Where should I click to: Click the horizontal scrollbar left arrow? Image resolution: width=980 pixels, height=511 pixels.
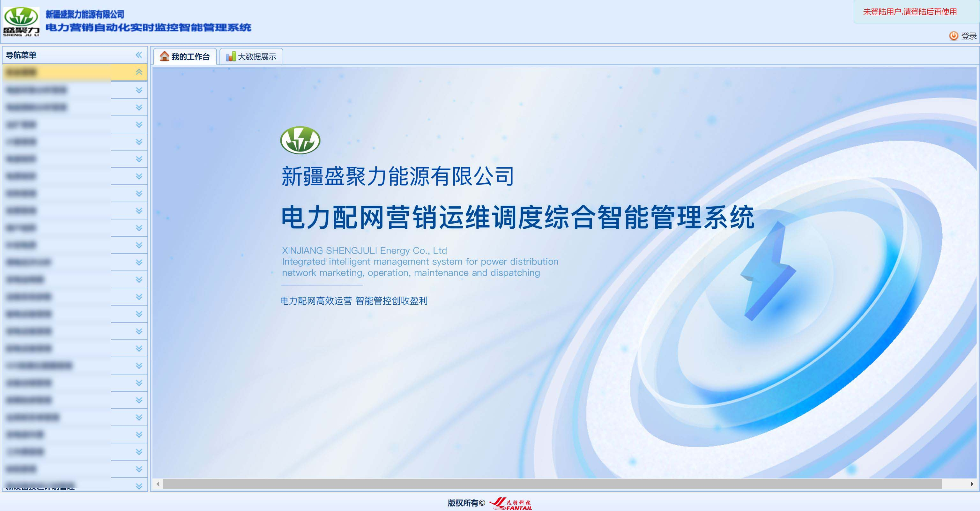[x=158, y=484]
